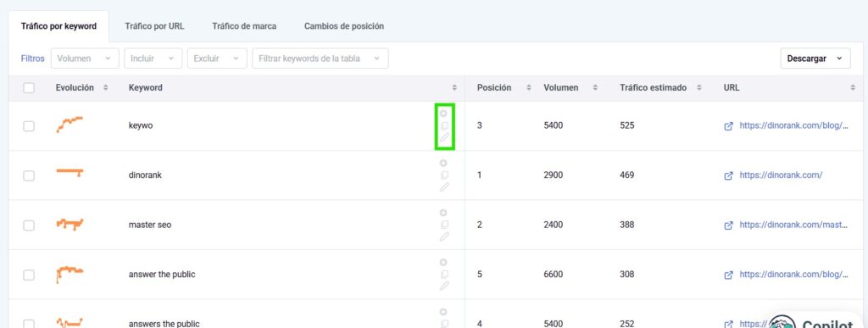Click the keyword text "keywo"
868x328 pixels.
(x=141, y=126)
